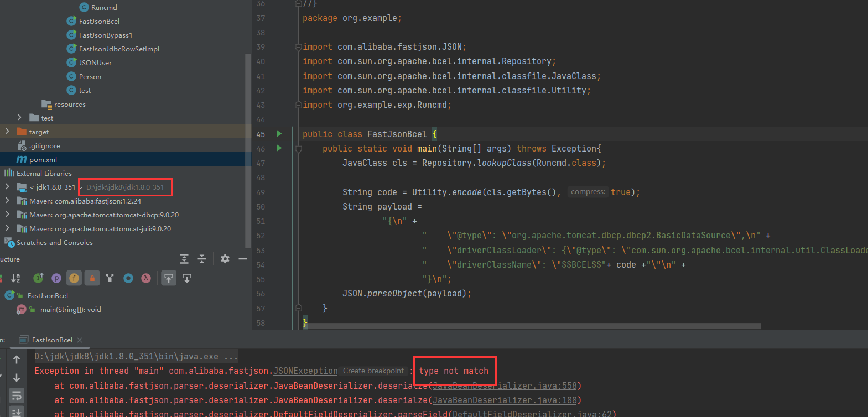Expand all nodes in Structure panel
Screen dimensions: 868x417
pyautogui.click(x=184, y=259)
